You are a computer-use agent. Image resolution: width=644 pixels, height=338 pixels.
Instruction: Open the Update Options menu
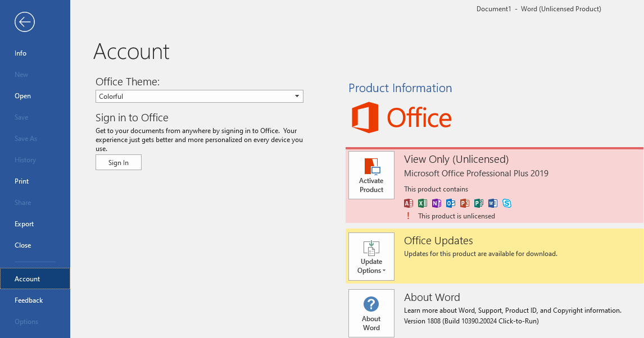point(371,257)
